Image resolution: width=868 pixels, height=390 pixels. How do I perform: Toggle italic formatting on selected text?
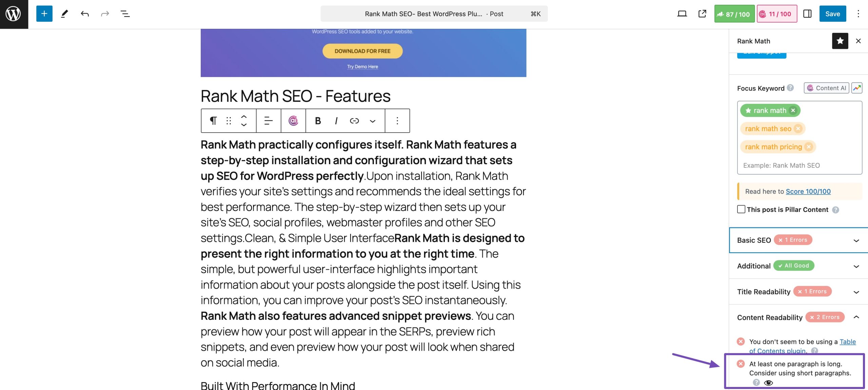[x=337, y=120]
